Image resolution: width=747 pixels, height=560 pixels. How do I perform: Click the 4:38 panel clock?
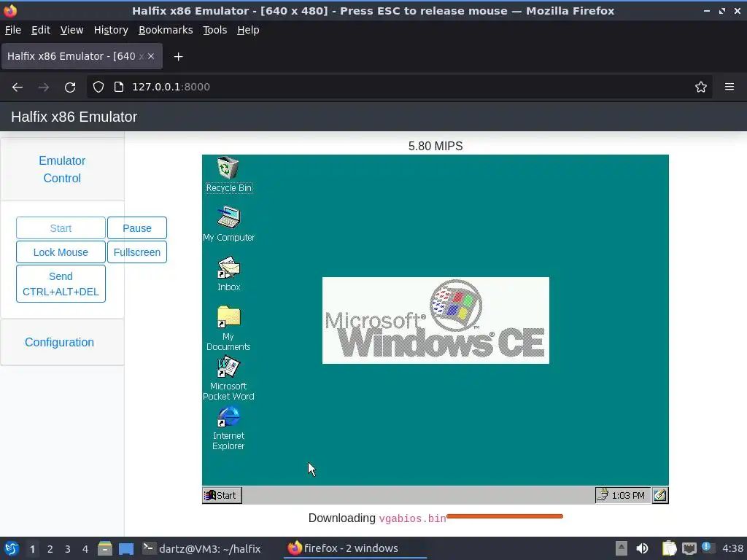[x=732, y=548]
